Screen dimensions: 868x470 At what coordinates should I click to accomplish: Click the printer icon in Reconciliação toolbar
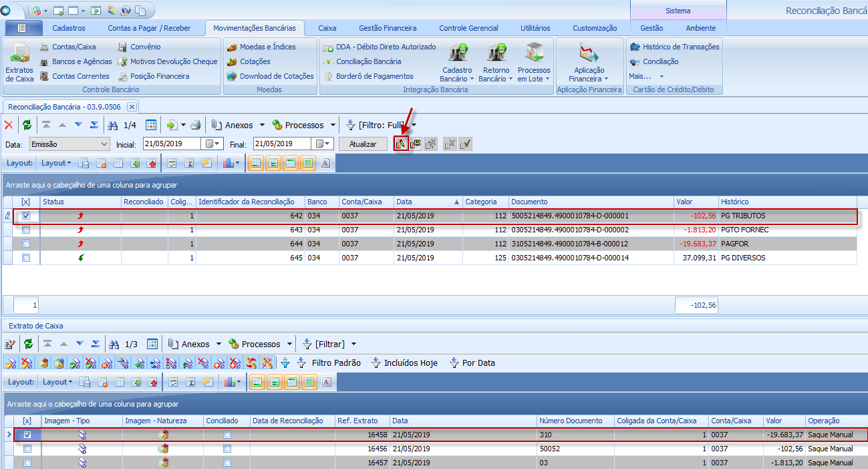[x=196, y=125]
